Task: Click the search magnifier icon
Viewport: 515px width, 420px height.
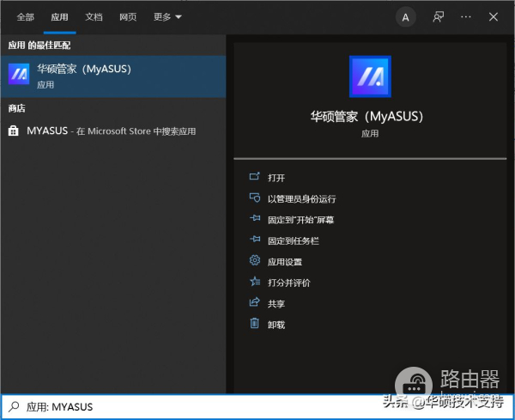Action: point(14,407)
